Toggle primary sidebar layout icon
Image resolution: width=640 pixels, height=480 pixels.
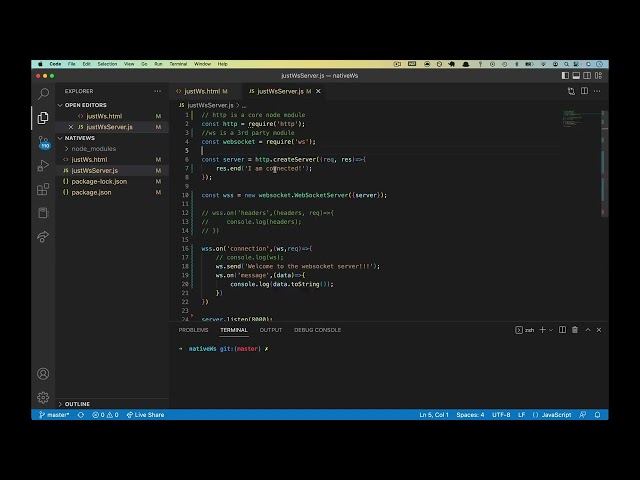pos(565,76)
